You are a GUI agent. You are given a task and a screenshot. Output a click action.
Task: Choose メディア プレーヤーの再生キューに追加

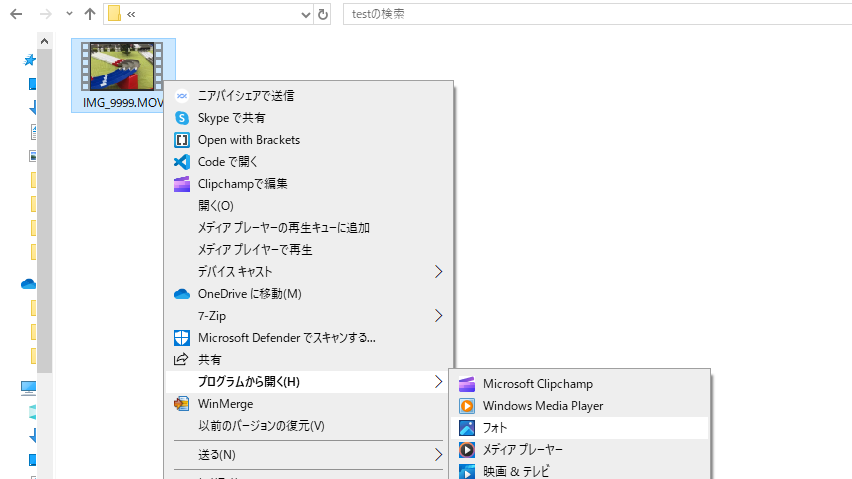click(309, 228)
